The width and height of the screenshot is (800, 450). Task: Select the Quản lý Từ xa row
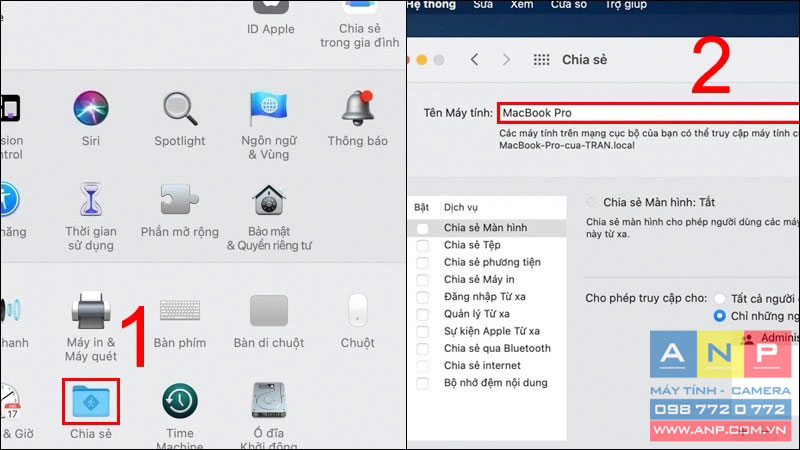[x=487, y=314]
